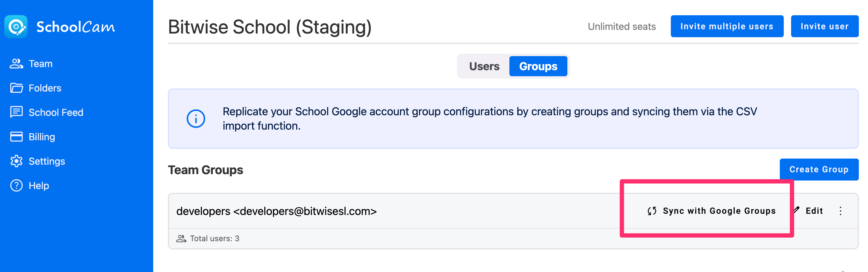Viewport: 868px width, 272px height.
Task: Click the Bitwise School (Staging) title
Action: [269, 27]
